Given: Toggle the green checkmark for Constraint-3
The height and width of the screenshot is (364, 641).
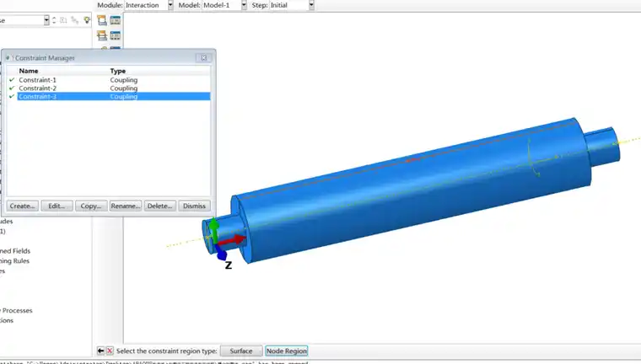Looking at the screenshot, I should tap(12, 97).
